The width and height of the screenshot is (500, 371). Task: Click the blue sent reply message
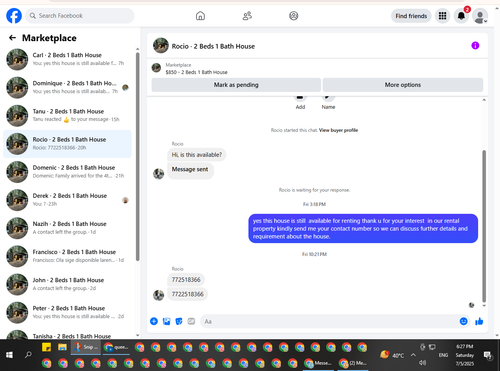(363, 228)
